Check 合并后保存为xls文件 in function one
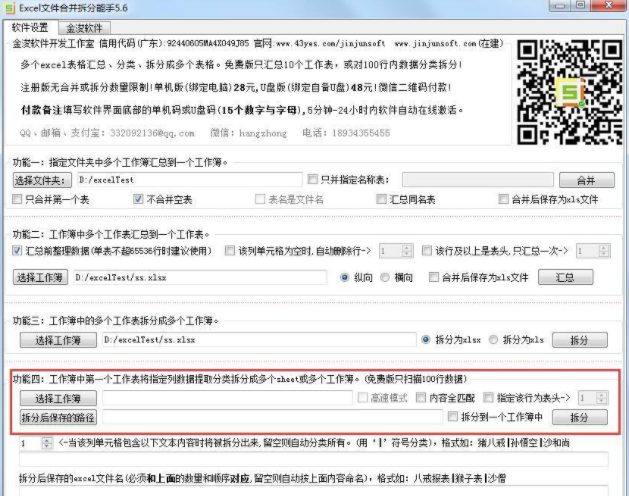629x496 pixels. 503,199
